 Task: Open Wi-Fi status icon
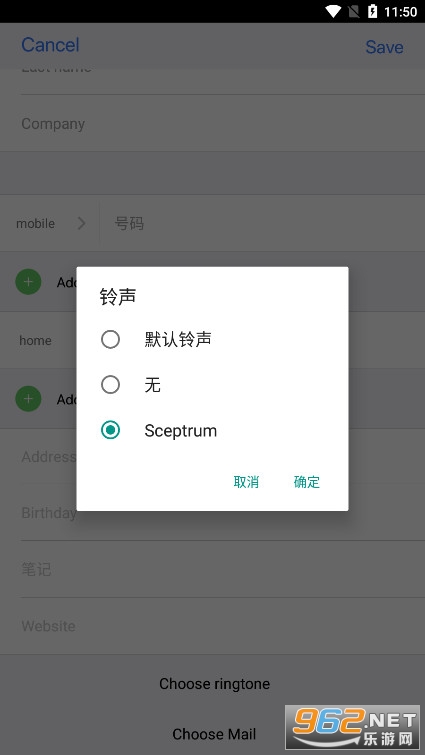[333, 12]
